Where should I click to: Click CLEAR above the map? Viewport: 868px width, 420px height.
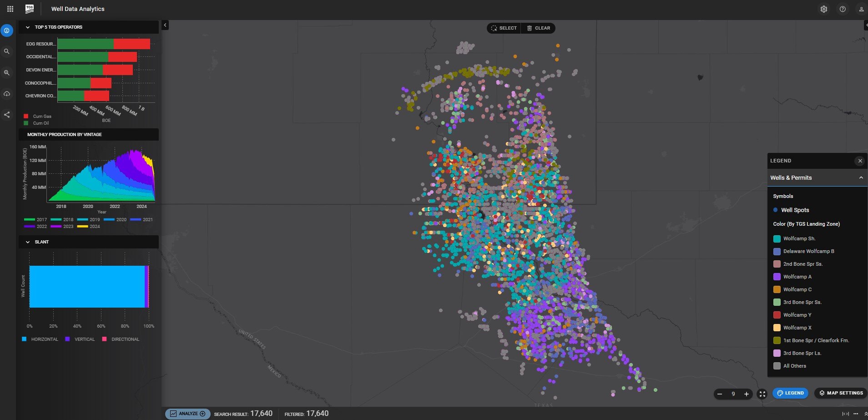pyautogui.click(x=538, y=28)
